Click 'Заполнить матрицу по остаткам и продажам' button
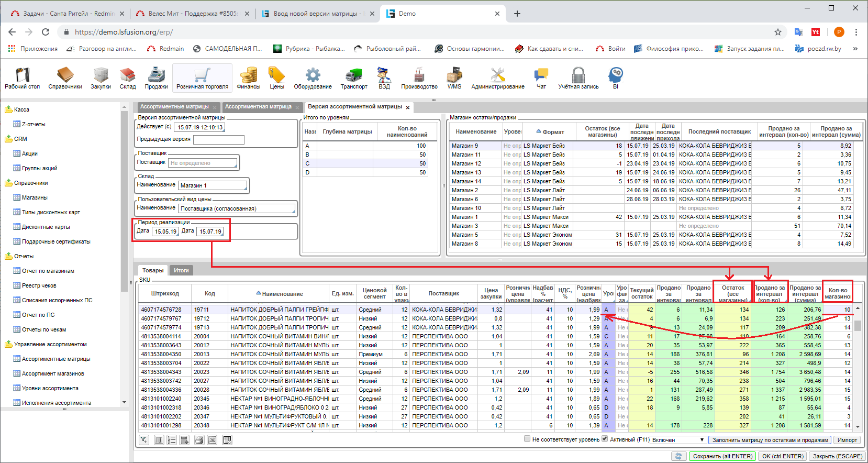868x463 pixels. [x=770, y=440]
